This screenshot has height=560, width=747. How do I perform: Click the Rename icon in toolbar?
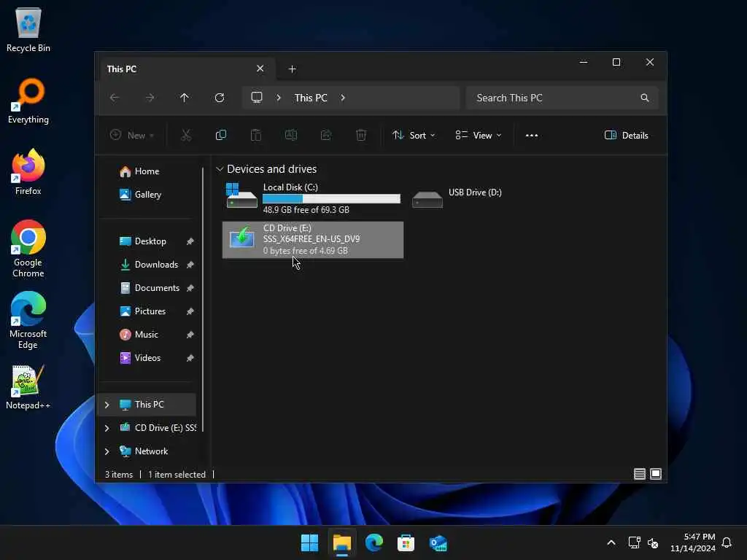290,135
